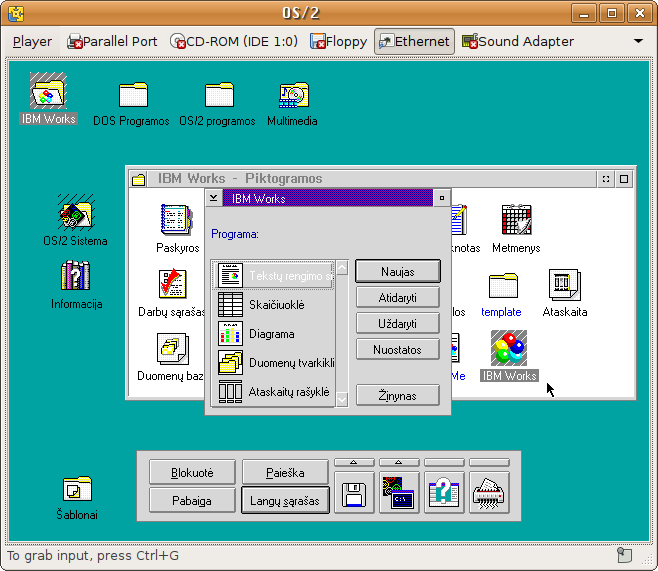Click the Nuostatos button

[x=398, y=349]
